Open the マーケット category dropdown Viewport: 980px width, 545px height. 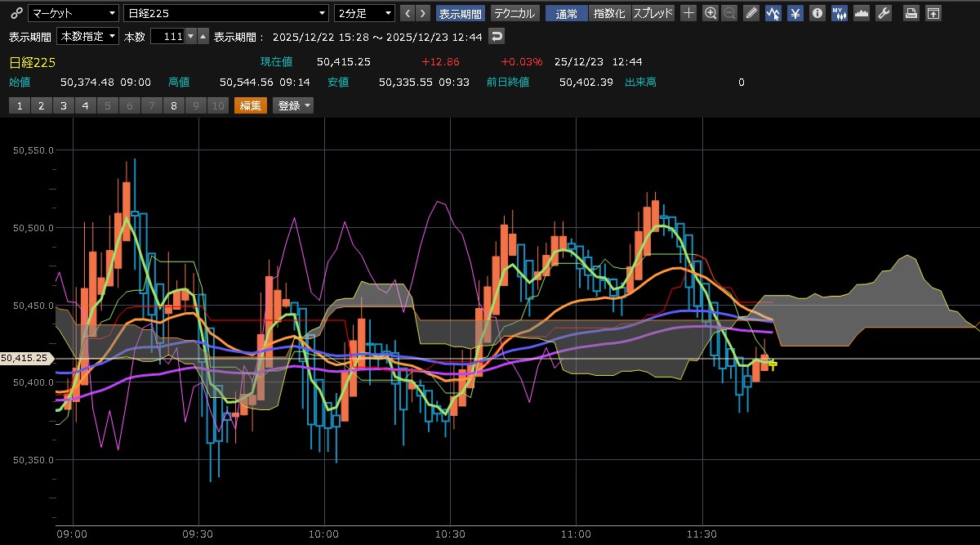73,13
